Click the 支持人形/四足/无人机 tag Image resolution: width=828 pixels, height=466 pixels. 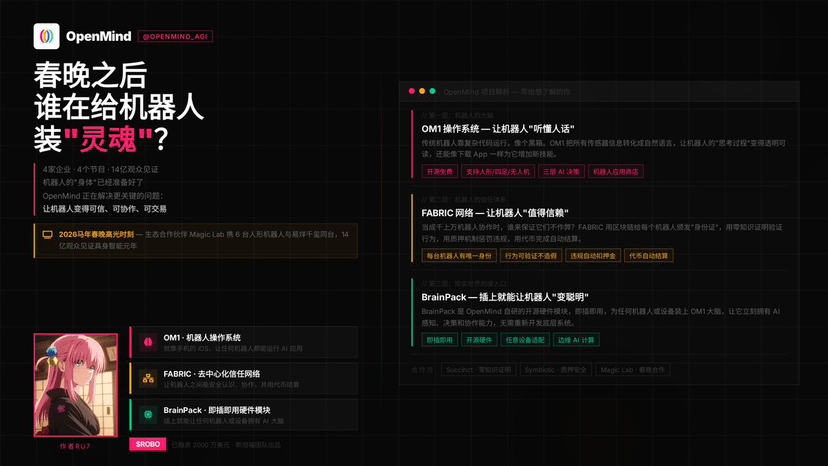tap(498, 172)
